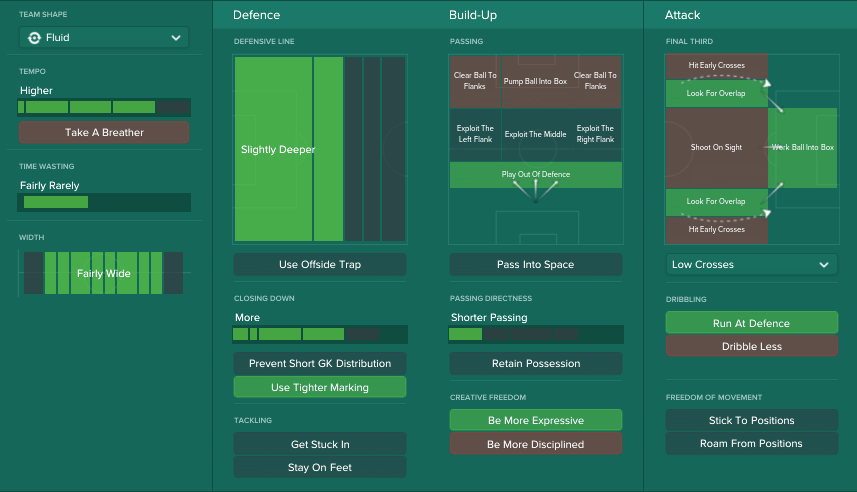Select Fluid in team shape combo box

[104, 38]
